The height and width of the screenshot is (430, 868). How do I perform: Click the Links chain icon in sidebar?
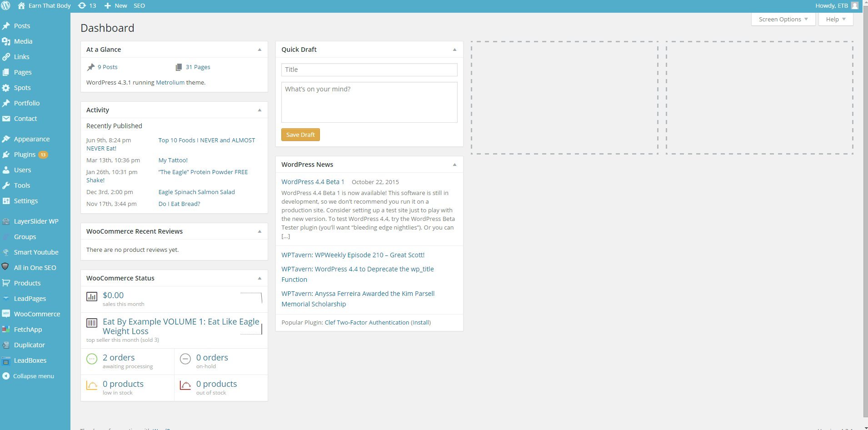[6, 57]
